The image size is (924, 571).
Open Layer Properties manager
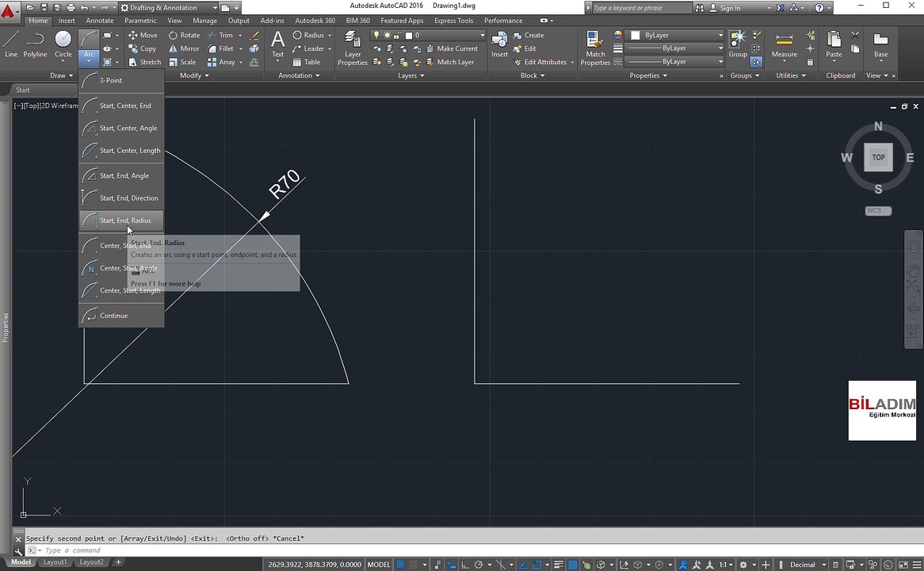(x=353, y=48)
